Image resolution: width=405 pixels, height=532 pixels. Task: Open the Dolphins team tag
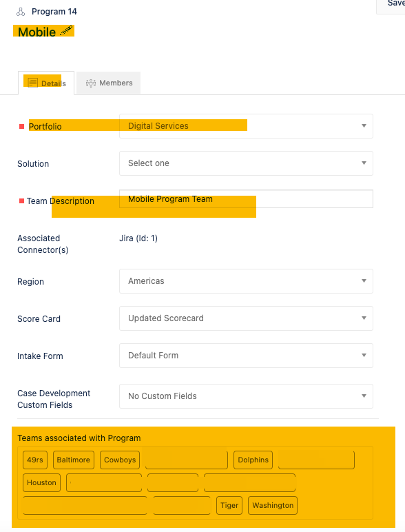[x=253, y=460]
